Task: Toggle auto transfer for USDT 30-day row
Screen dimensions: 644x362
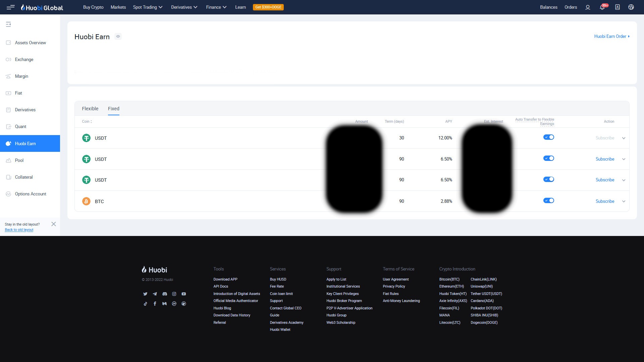Action: (x=549, y=137)
